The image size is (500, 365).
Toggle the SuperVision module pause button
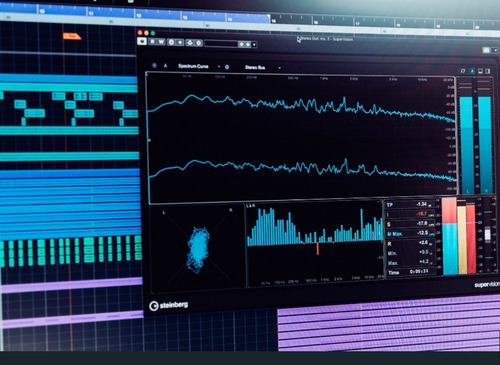(154, 65)
